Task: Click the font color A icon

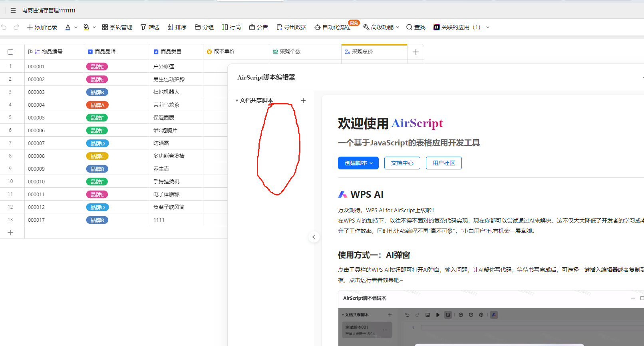Action: coord(68,27)
